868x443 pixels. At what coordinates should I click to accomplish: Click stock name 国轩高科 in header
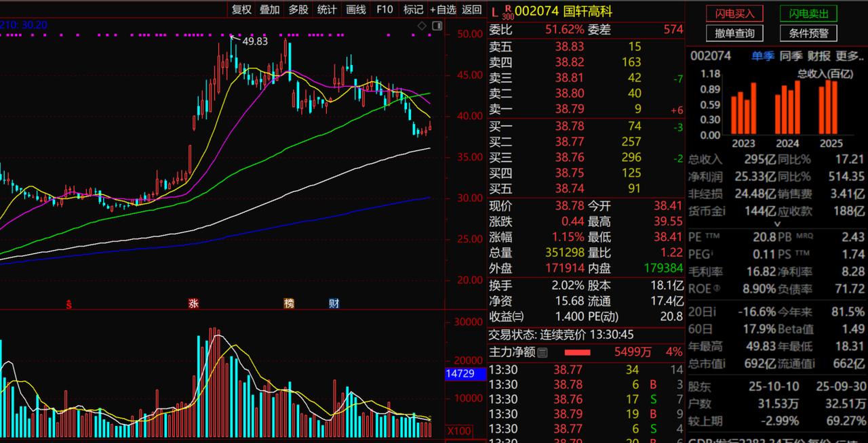pyautogui.click(x=588, y=12)
